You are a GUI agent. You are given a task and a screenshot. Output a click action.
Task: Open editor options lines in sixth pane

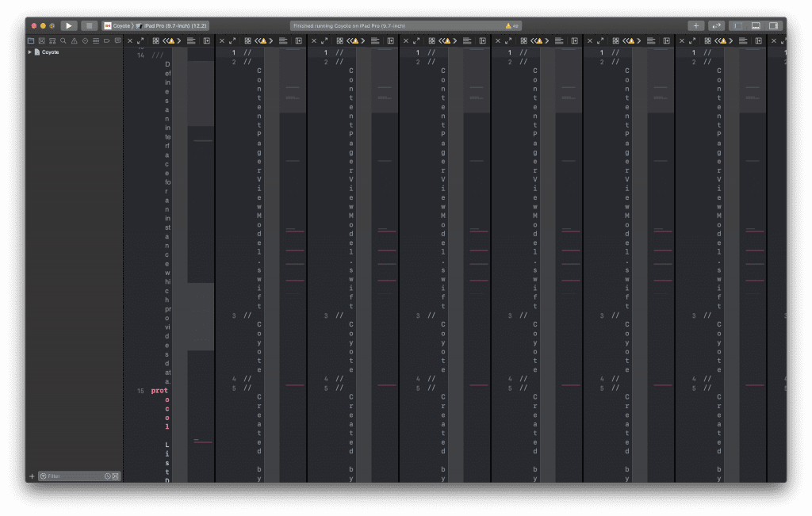[x=651, y=41]
